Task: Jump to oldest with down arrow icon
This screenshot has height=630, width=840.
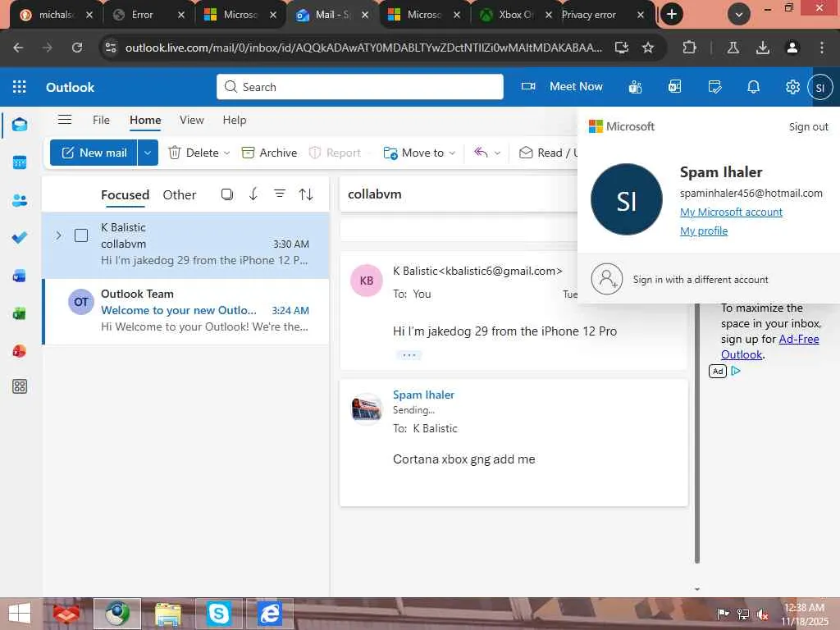Action: [253, 194]
